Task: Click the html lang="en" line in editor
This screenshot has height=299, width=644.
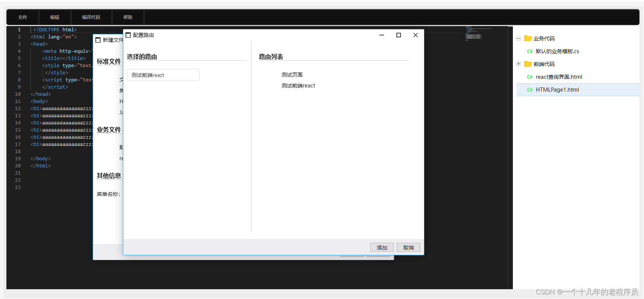Action: [x=54, y=37]
